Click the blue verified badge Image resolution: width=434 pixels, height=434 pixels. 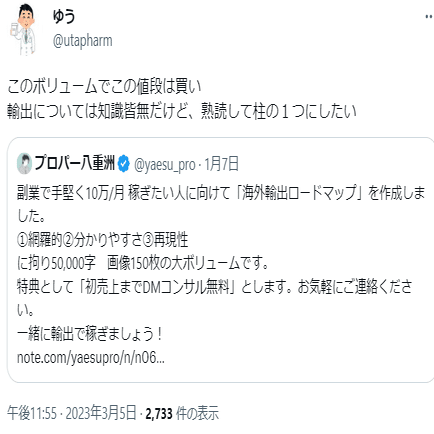(x=124, y=164)
